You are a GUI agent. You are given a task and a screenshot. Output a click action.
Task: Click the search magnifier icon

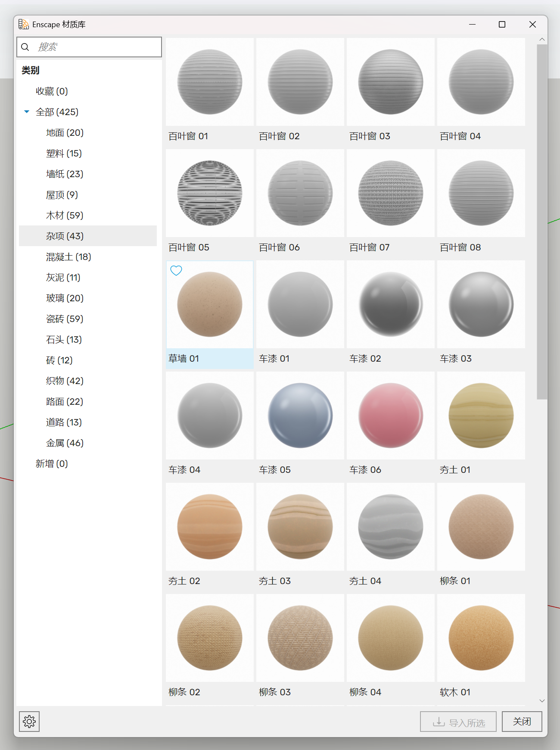point(25,47)
